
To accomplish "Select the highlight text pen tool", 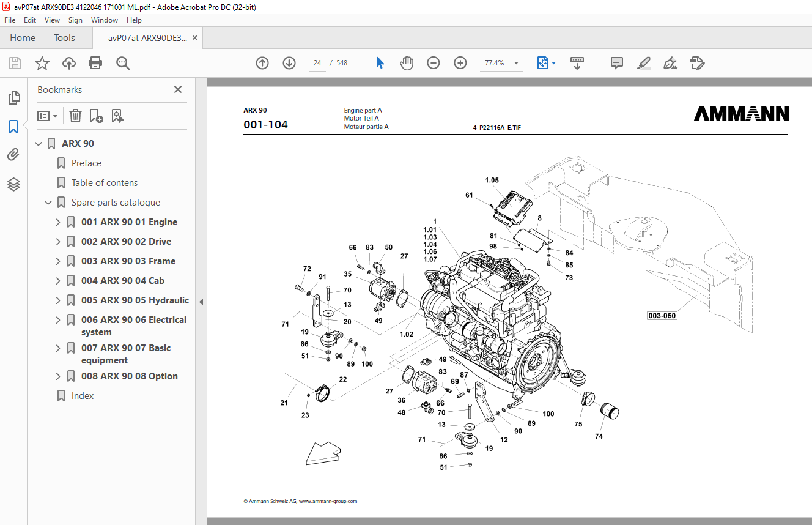I will 643,63.
